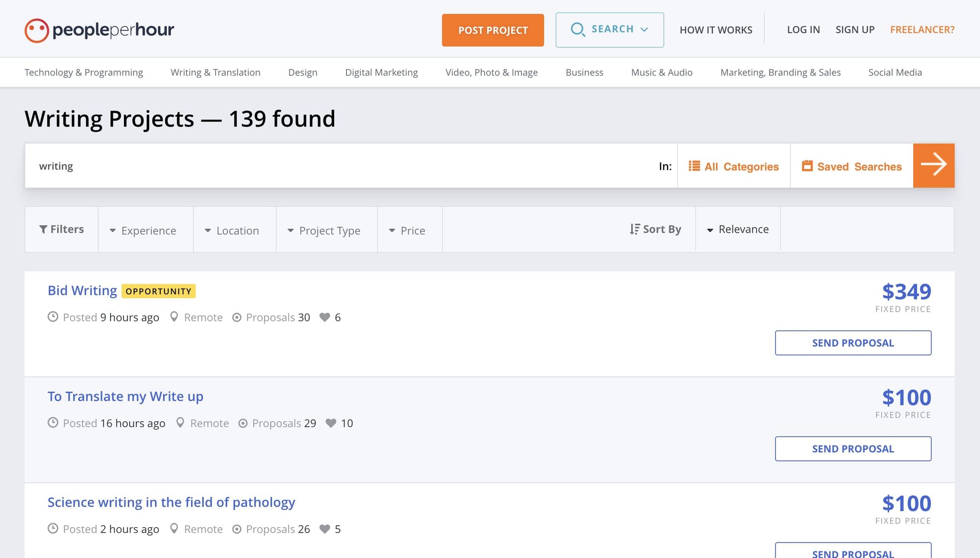Open the All Categories list

(734, 167)
